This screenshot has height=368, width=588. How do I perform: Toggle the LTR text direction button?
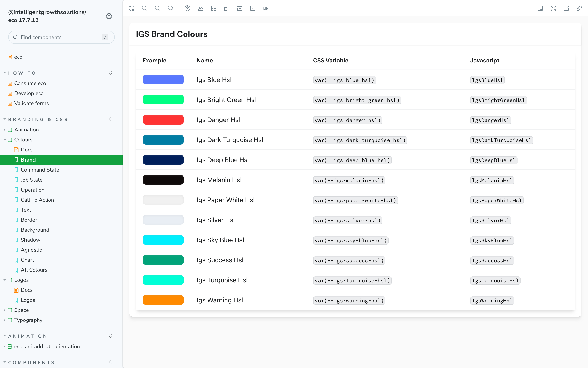coord(266,8)
